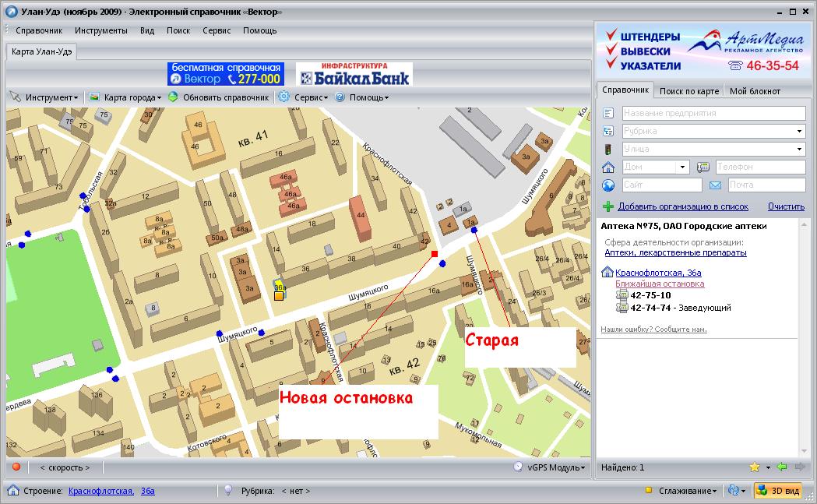
Task: Click the Обновить справочник toolbar button
Action: point(218,97)
